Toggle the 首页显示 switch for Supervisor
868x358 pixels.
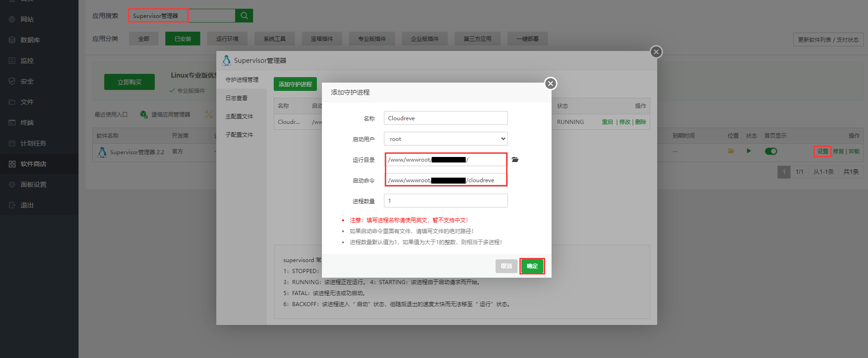click(771, 151)
